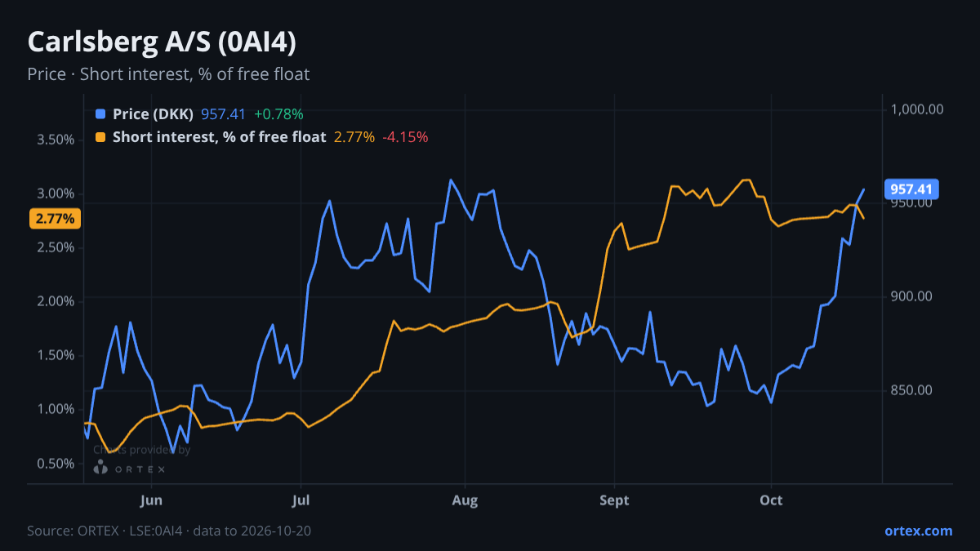Image resolution: width=980 pixels, height=551 pixels.
Task: Click the -4.15% short interest change value
Action: (405, 137)
